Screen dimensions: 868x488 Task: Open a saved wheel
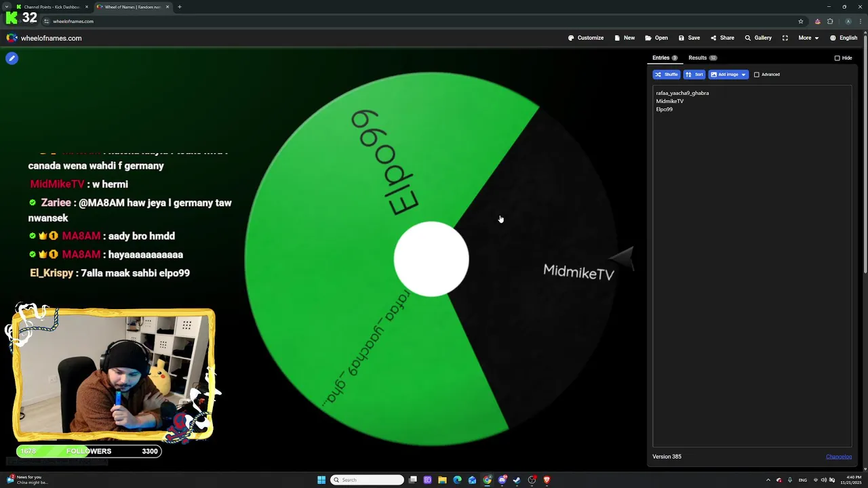tap(656, 38)
